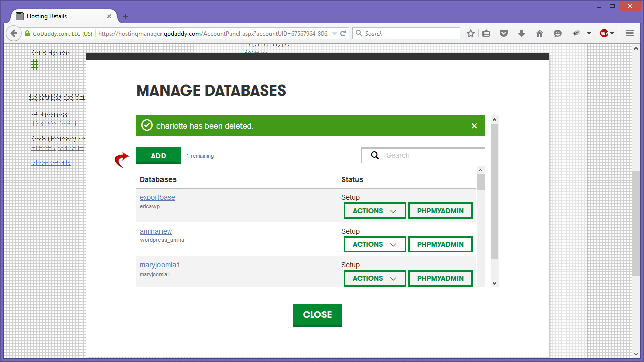
Task: Click the dialog outer scrollbar down arrow
Action: 494,283
